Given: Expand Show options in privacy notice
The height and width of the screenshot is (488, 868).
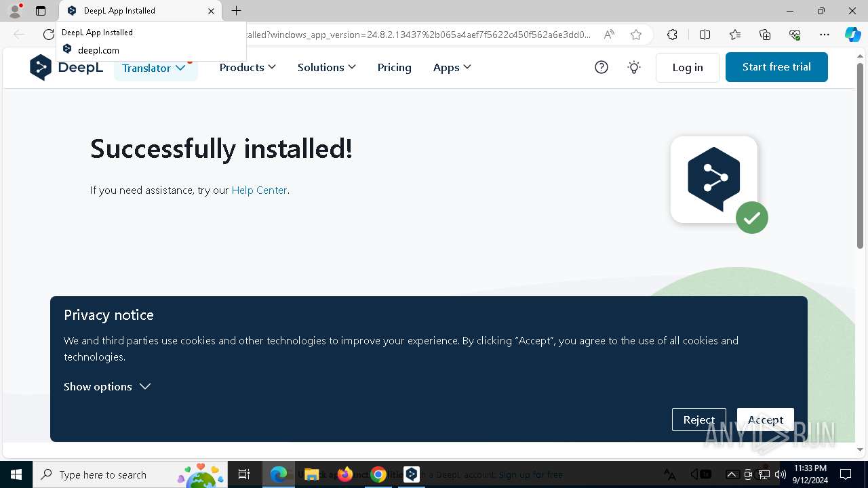Looking at the screenshot, I should click(x=107, y=386).
